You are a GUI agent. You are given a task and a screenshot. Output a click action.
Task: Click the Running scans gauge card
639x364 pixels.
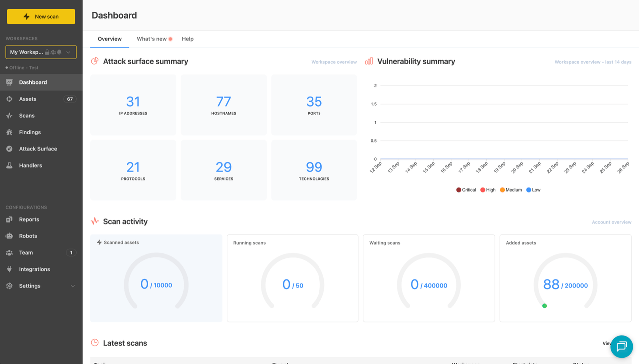point(293,278)
